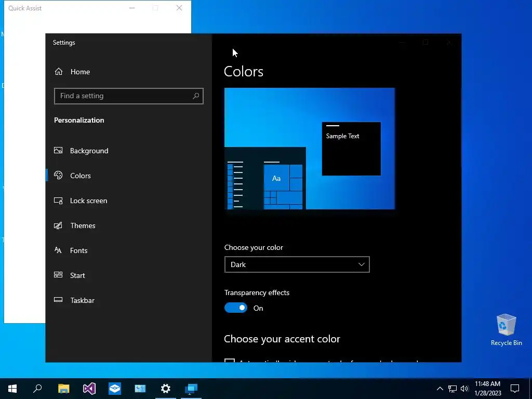Click the Sample Text preview window
Screen dimensions: 532x399
(x=351, y=149)
